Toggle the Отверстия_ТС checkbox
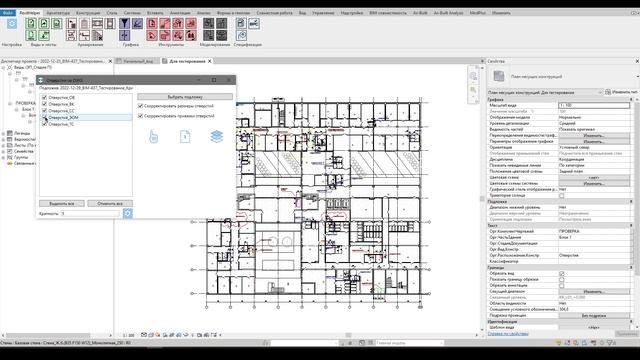Viewport: 640px width, 360px height. pyautogui.click(x=44, y=124)
